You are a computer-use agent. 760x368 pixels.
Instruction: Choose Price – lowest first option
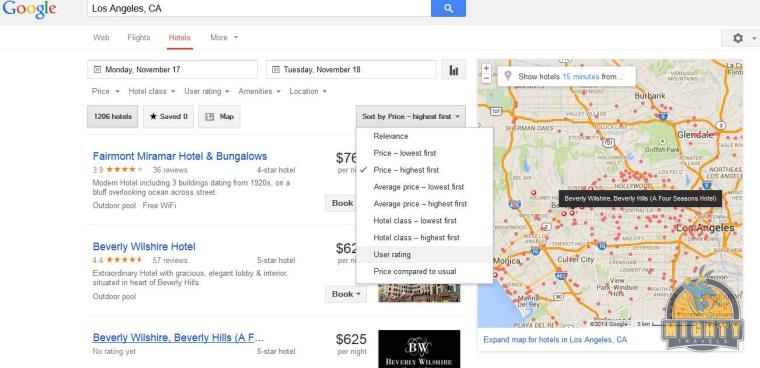[425, 153]
